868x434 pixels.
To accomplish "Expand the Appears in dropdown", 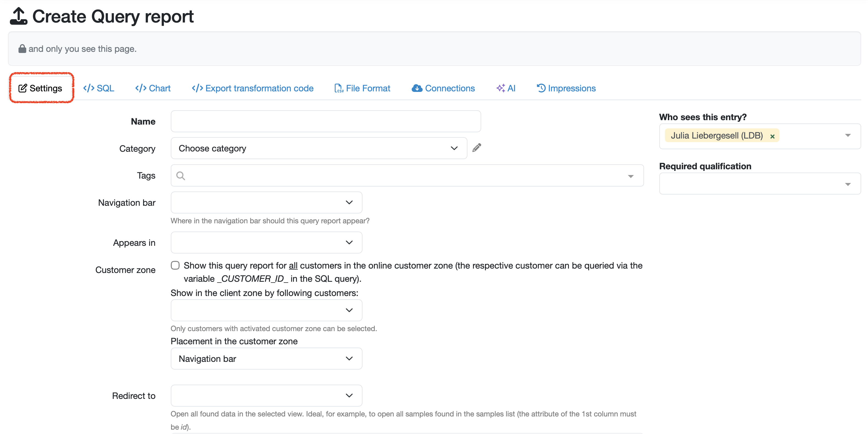I will pyautogui.click(x=266, y=243).
